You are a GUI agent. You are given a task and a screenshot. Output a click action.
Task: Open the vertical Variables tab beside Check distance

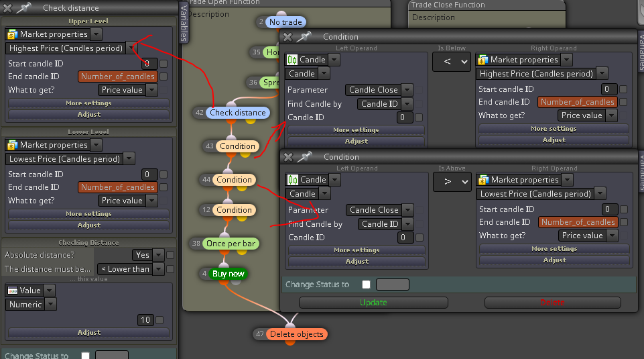[x=184, y=23]
